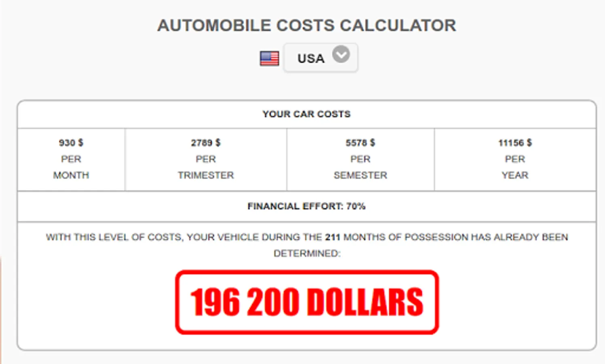Screen dimensions: 605x364
Task: Click the 930 $ monthly cost value
Action: pos(71,143)
